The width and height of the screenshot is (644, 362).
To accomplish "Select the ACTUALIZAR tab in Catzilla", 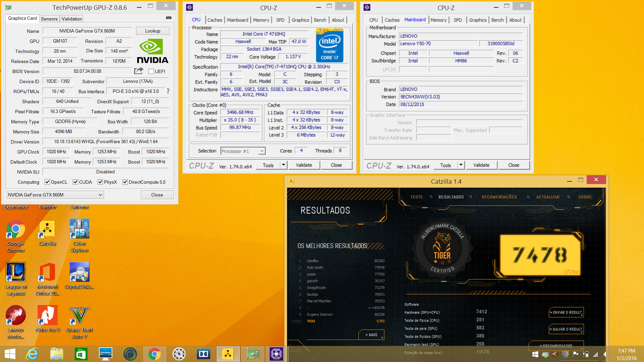I will pyautogui.click(x=548, y=197).
